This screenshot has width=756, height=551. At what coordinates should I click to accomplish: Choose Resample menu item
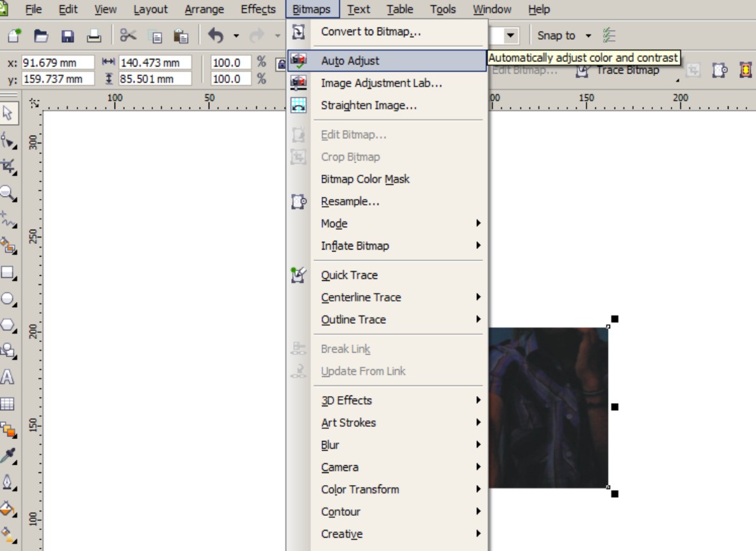click(387, 201)
